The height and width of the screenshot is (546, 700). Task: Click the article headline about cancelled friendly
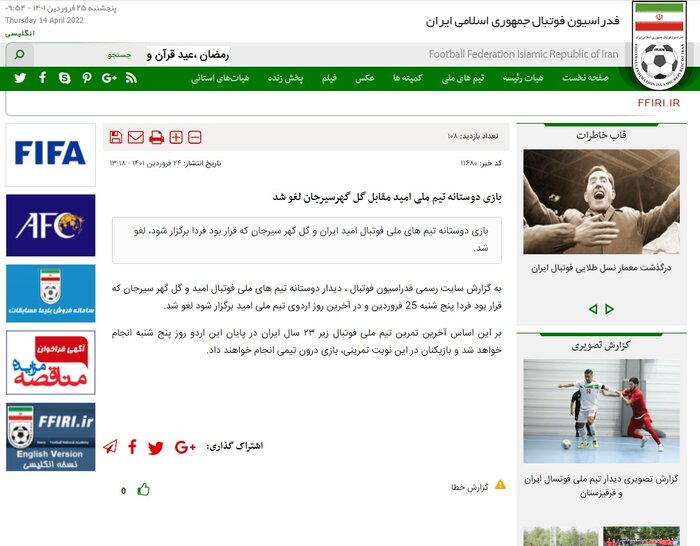[387, 197]
